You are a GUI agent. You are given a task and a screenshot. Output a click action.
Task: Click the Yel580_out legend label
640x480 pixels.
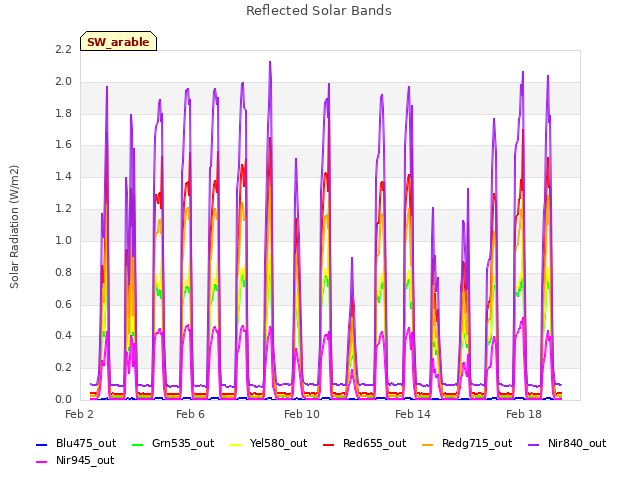click(x=278, y=443)
